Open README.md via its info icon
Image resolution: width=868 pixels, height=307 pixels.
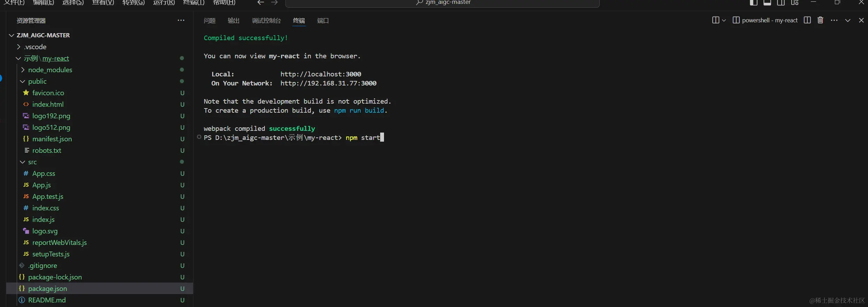tap(22, 300)
